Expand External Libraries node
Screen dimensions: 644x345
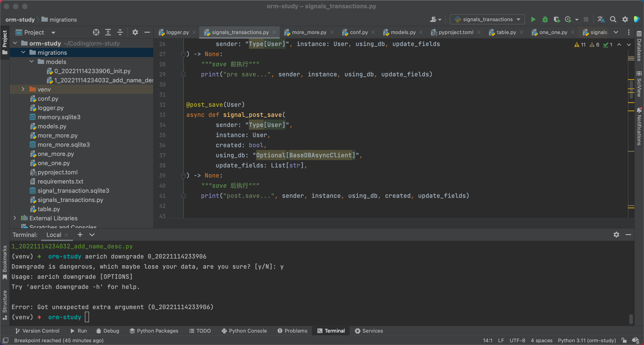[15, 218]
